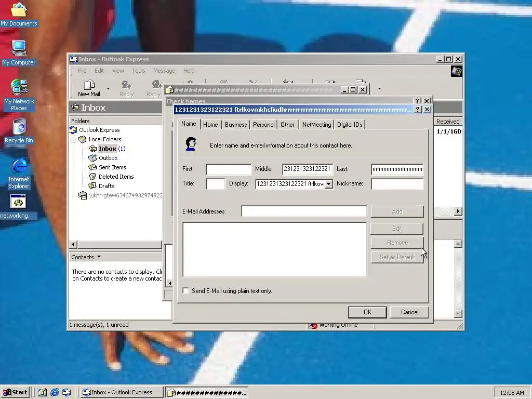Click the Windows logo throbber icon

click(456, 71)
